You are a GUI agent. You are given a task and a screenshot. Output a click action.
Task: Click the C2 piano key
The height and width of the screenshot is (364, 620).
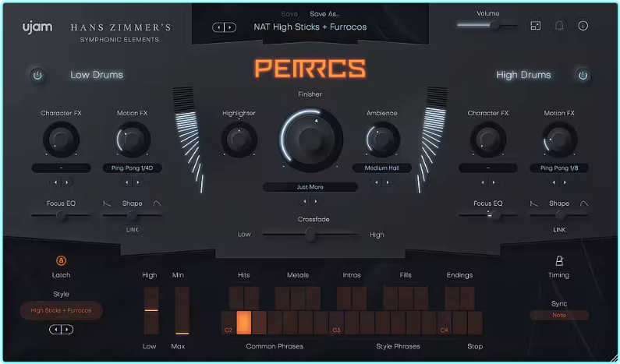229,323
